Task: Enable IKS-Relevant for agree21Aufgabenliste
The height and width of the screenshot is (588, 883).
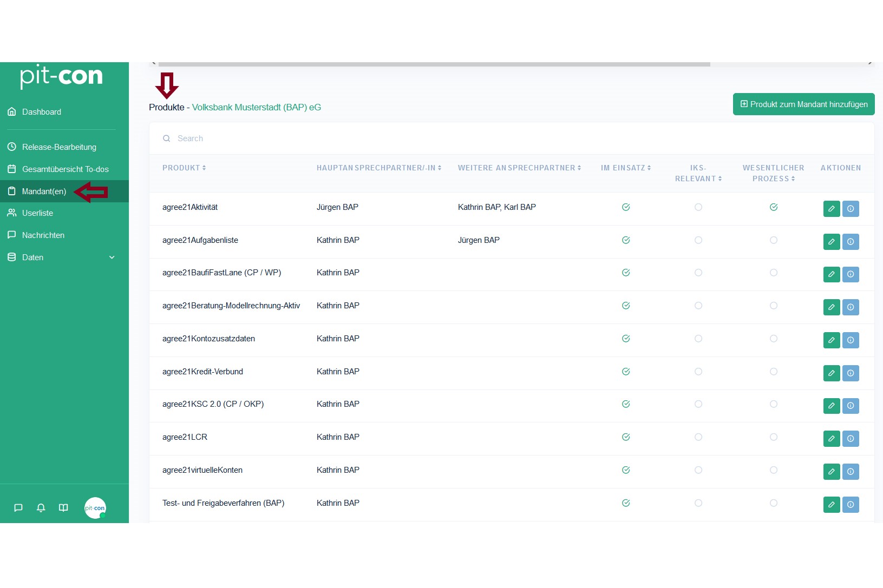Action: [x=698, y=240]
